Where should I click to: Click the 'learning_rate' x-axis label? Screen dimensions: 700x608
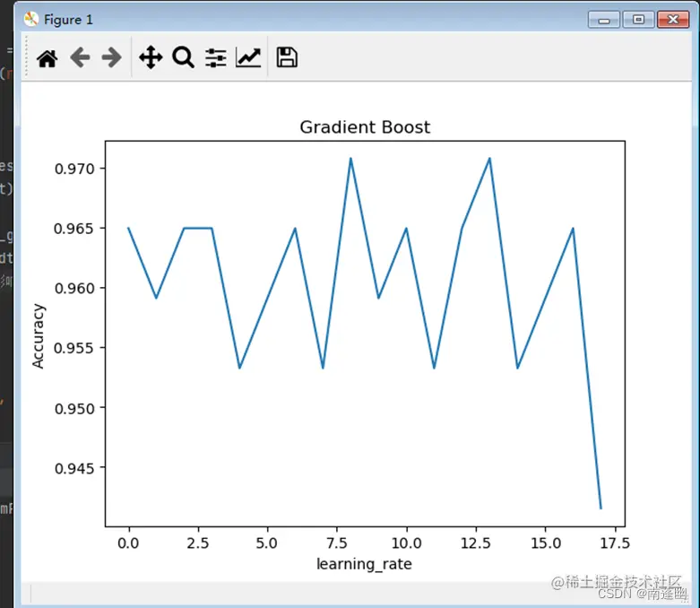364,564
